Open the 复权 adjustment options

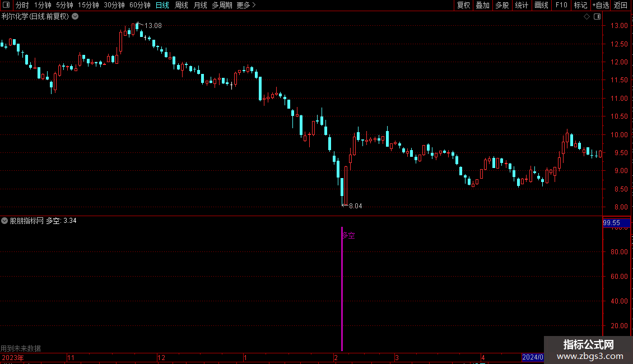click(463, 5)
